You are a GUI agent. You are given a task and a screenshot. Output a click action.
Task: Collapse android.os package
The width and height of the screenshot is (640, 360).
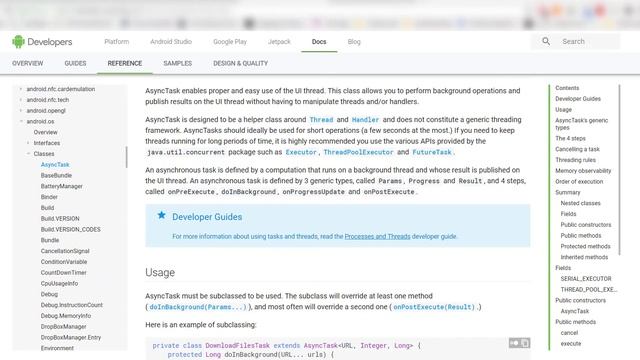(x=21, y=121)
